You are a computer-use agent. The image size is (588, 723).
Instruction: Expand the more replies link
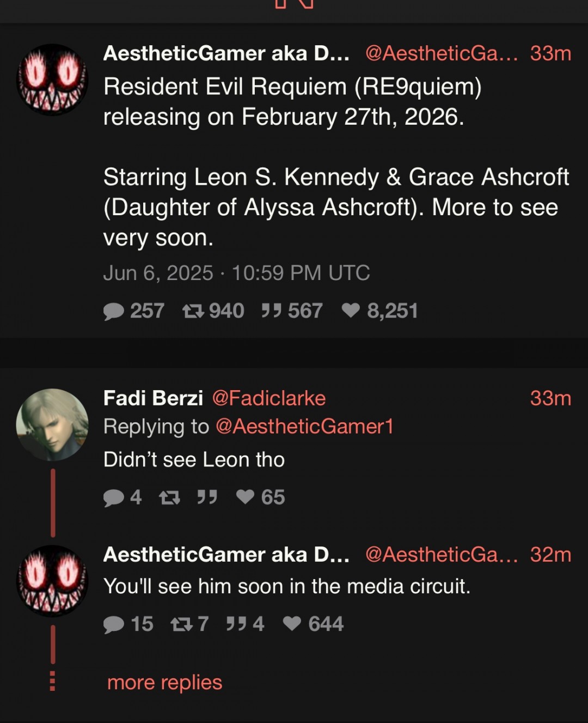point(164,682)
